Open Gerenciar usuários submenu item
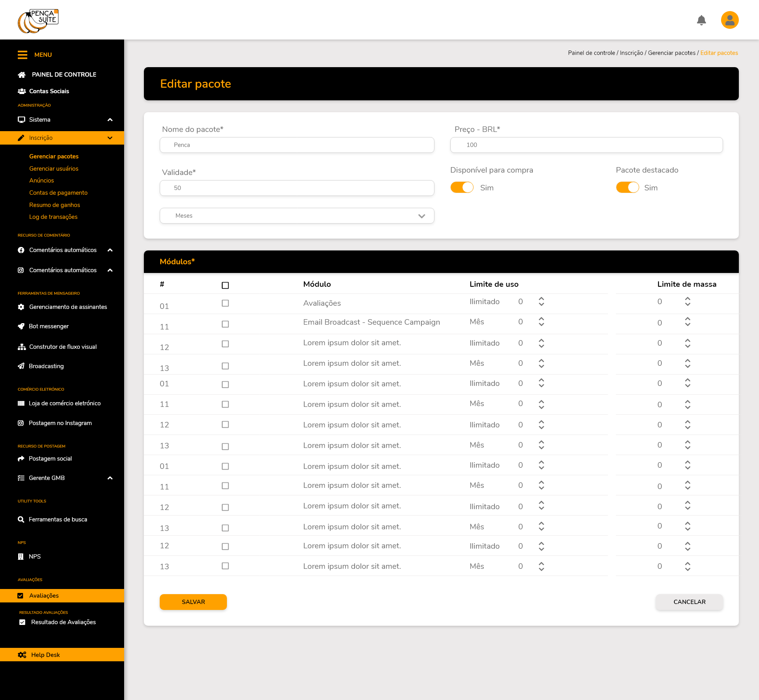The image size is (759, 700). (x=54, y=169)
